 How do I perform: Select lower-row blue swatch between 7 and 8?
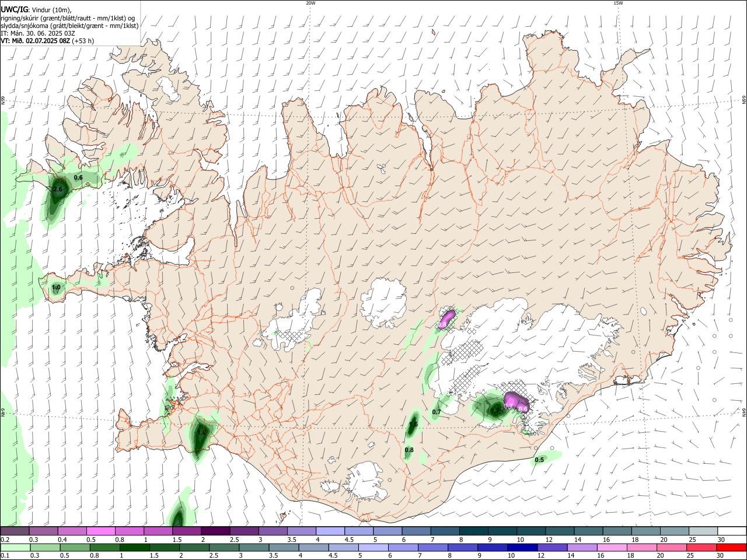coord(433,548)
